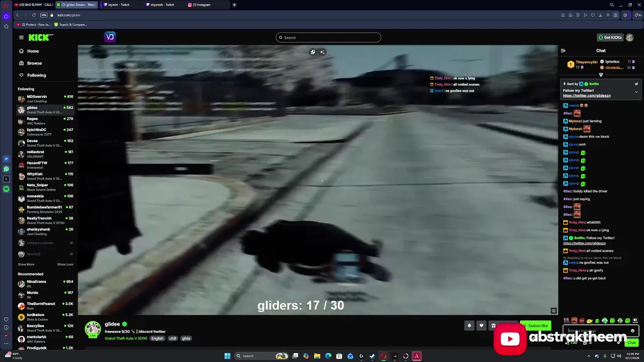Image resolution: width=644 pixels, height=362 pixels.
Task: Open Opera sidebar Messenger icon
Action: 6,159
